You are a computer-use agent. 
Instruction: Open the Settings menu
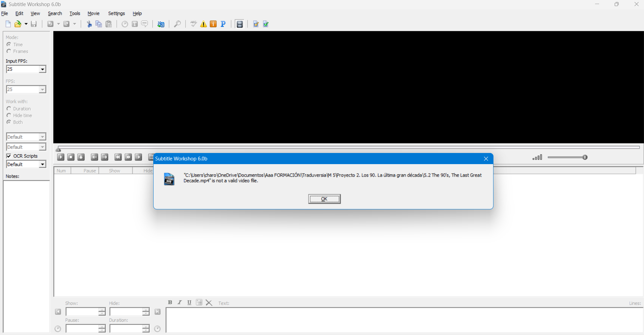(x=116, y=14)
